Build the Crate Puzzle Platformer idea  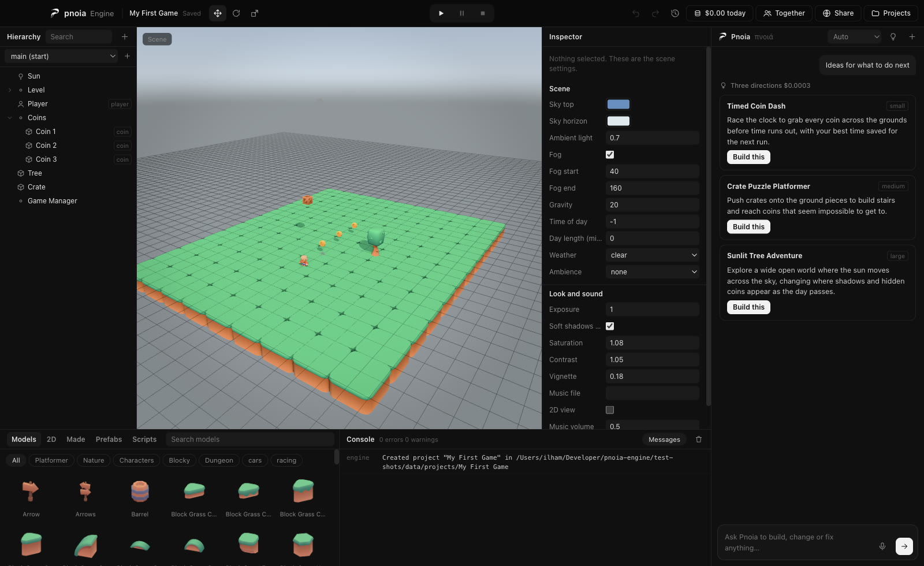tap(748, 227)
